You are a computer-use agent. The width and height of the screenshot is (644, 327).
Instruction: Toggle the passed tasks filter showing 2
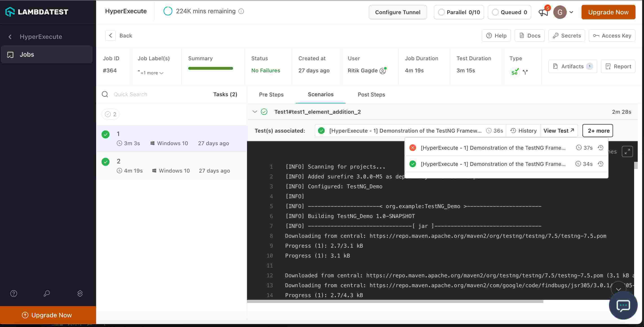click(x=110, y=114)
